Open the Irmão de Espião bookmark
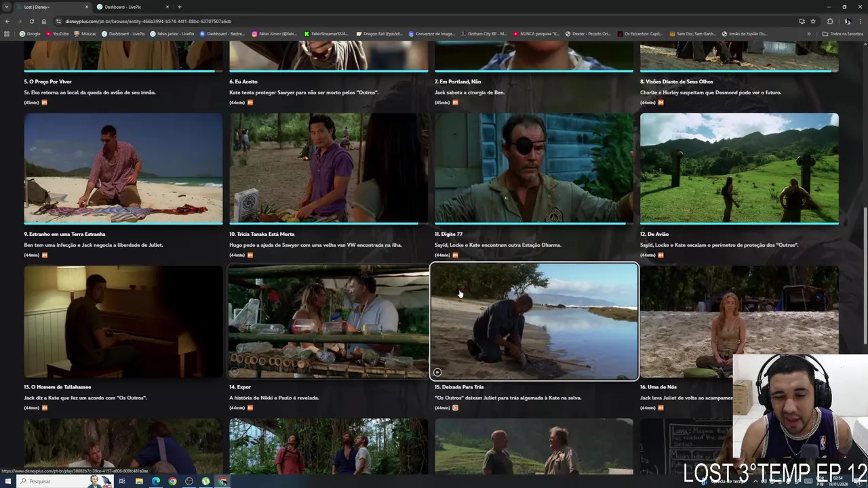Image resolution: width=868 pixels, height=488 pixels. tap(745, 33)
